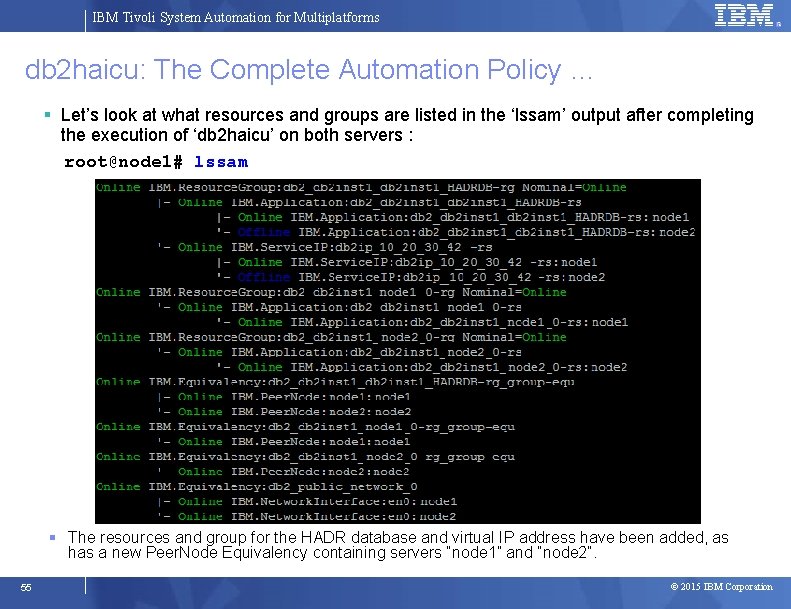791x609 pixels.
Task: Select PeerNode:node2:node2 under the HADRDB-rg_group-equ equivalency
Action: (284, 412)
